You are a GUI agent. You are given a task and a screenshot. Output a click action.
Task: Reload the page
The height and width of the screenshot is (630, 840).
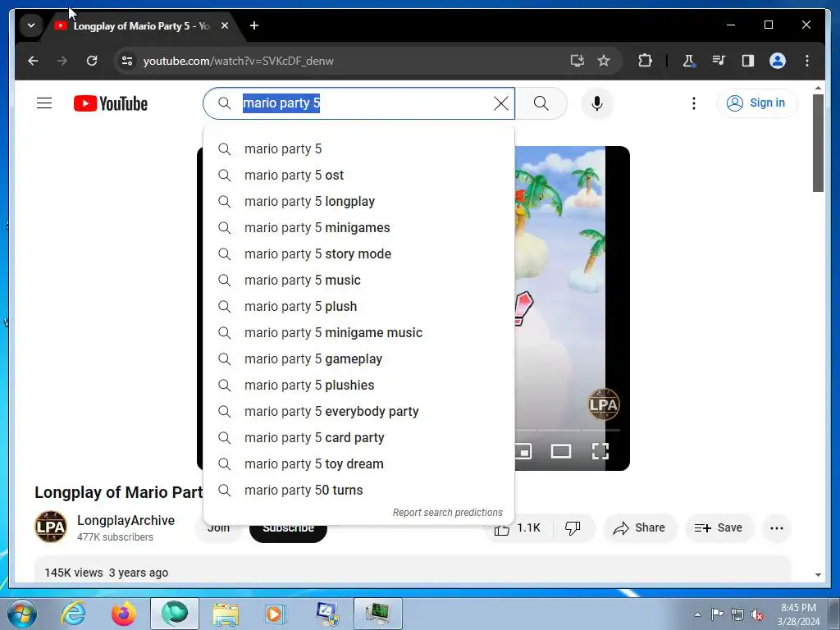(92, 61)
